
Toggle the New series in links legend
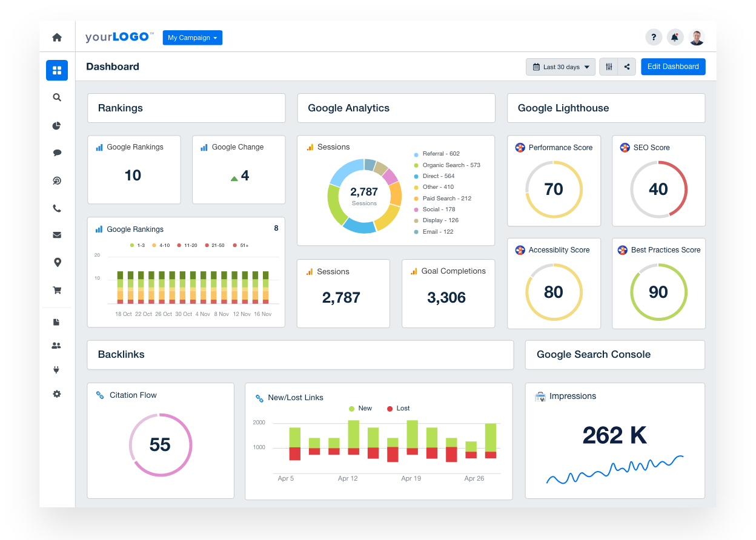[360, 409]
